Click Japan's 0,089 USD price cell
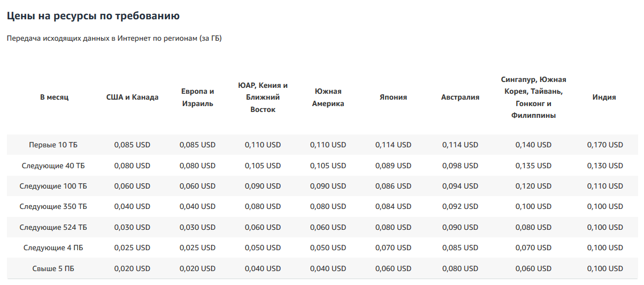 pos(393,166)
